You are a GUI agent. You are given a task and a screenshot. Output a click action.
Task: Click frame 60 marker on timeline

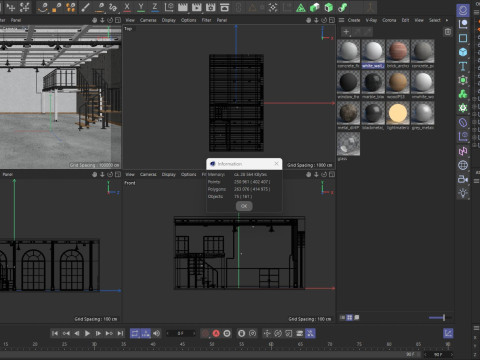click(x=271, y=345)
